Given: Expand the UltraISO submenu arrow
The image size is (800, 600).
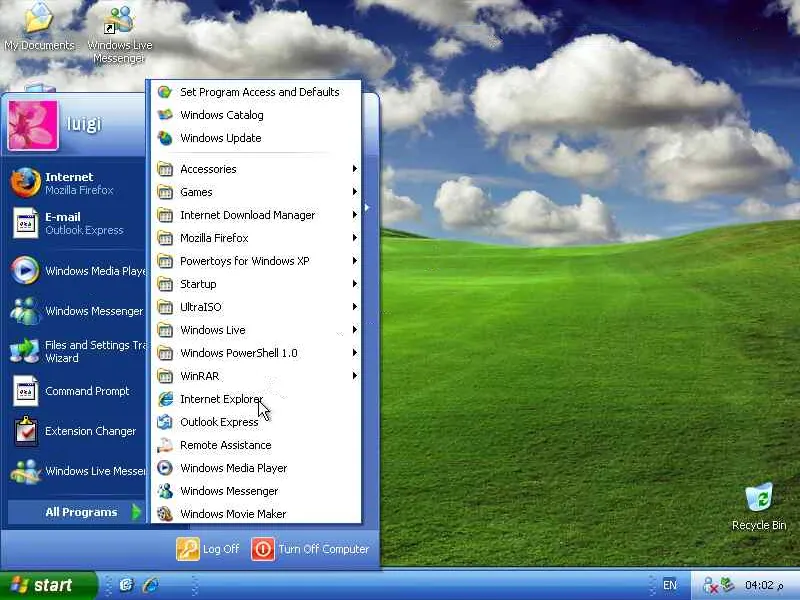Looking at the screenshot, I should (x=354, y=307).
